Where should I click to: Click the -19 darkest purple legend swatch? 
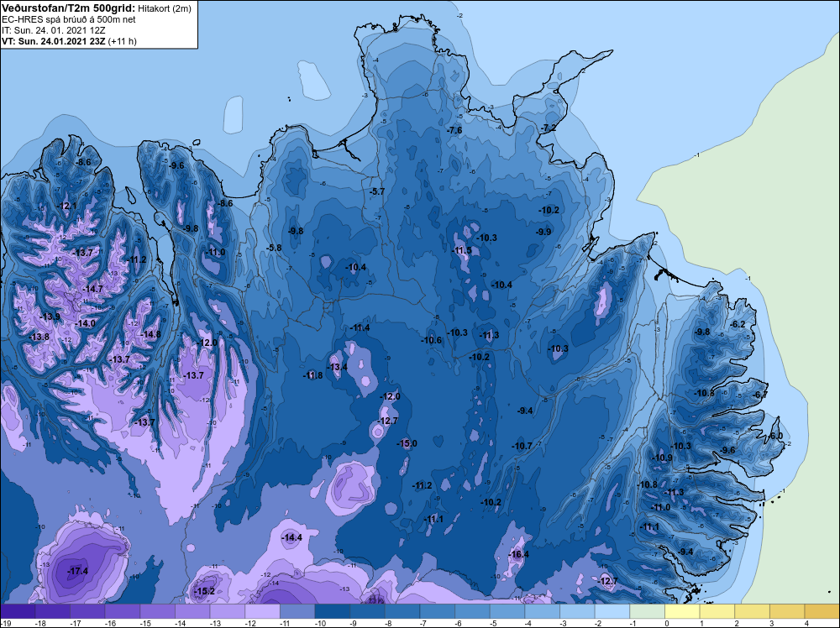18,611
